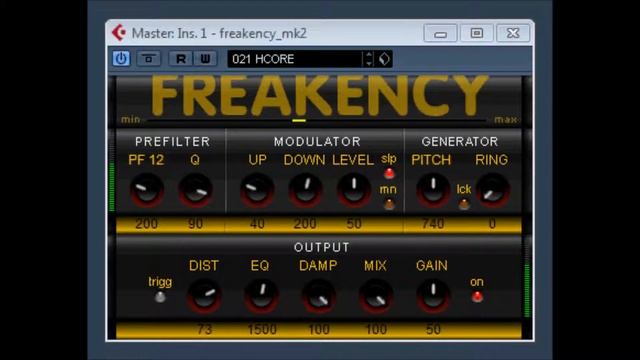Toggle the lck lock LED
640x360 pixels.
464,204
